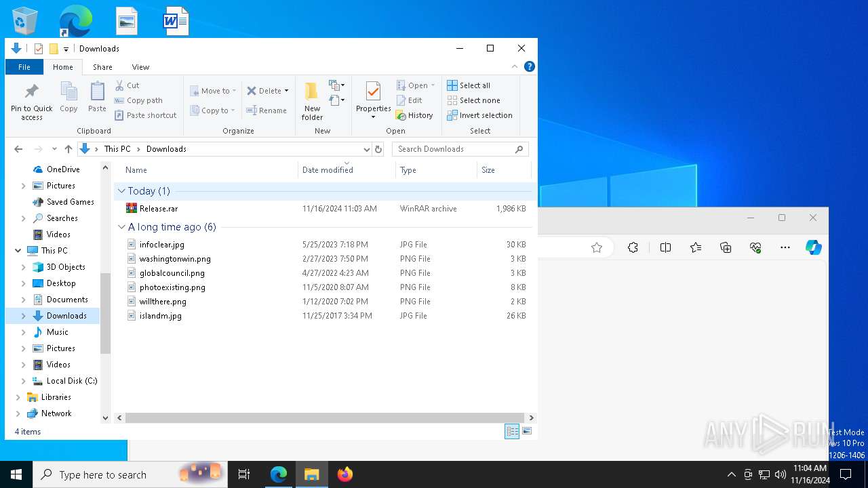This screenshot has height=488, width=868.
Task: Navigate back in Explorer
Action: (x=18, y=149)
